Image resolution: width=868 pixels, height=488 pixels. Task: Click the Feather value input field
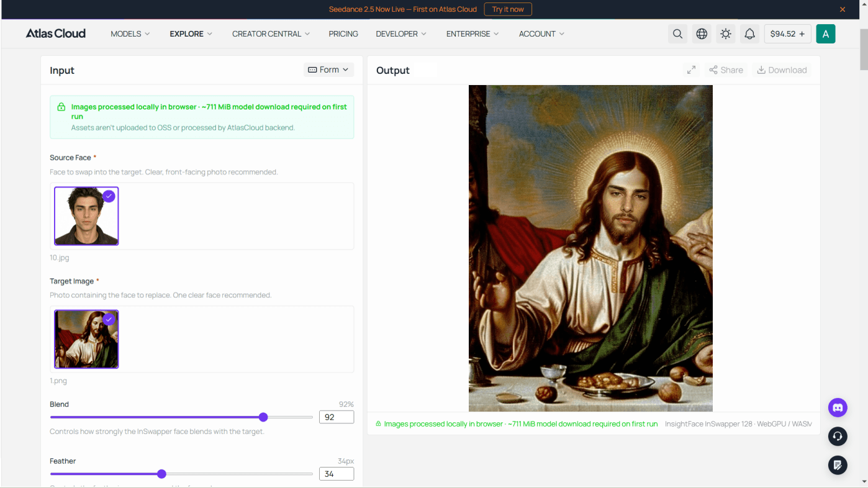click(x=337, y=474)
